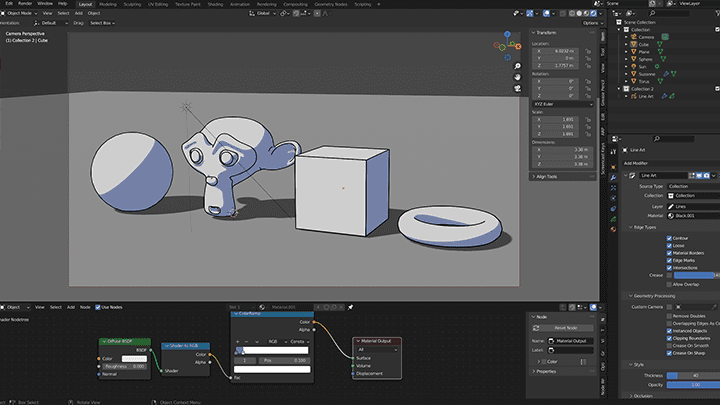Image resolution: width=720 pixels, height=405 pixels.
Task: Open the Material properties tab icon
Action: tap(613, 229)
